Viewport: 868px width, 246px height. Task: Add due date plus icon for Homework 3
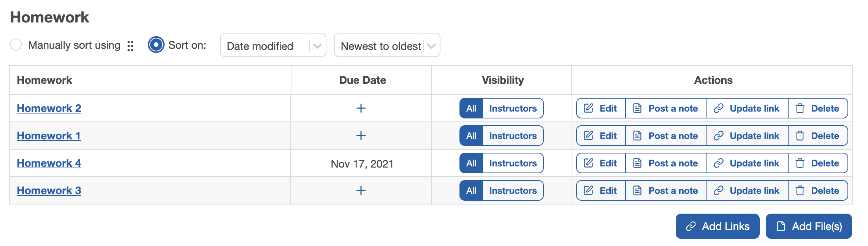click(361, 190)
